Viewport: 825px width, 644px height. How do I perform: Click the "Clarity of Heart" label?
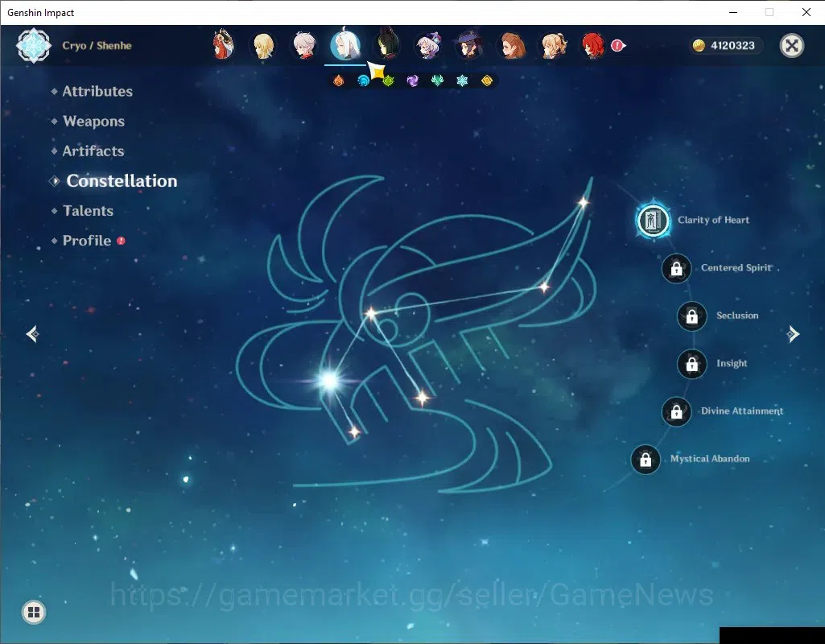(713, 220)
